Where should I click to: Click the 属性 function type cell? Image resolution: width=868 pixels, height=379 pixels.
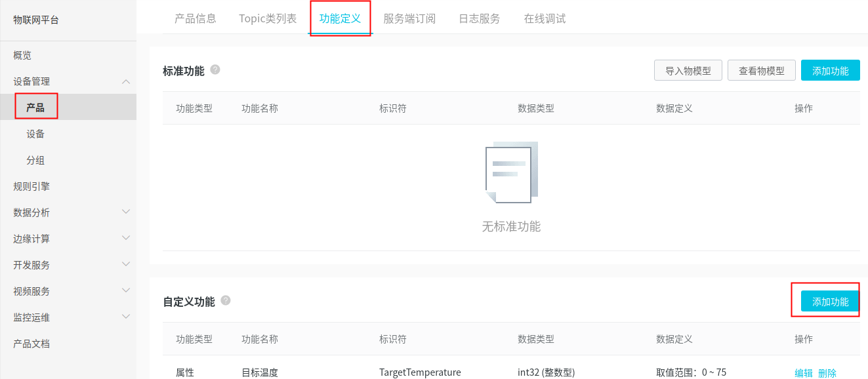(x=185, y=372)
